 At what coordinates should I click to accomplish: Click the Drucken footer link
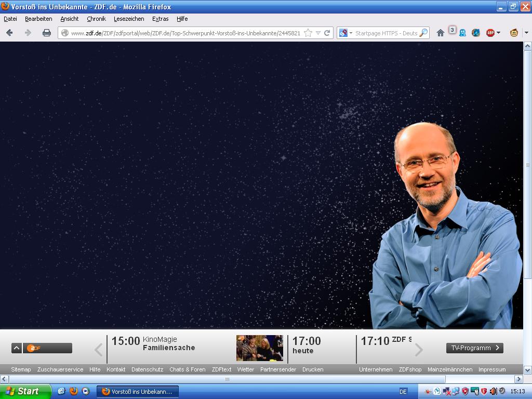click(313, 369)
